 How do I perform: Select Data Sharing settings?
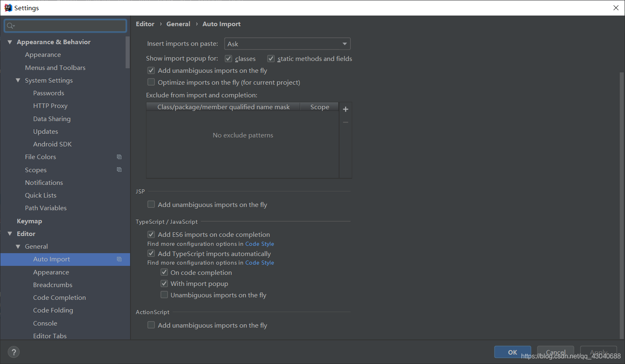click(x=52, y=119)
